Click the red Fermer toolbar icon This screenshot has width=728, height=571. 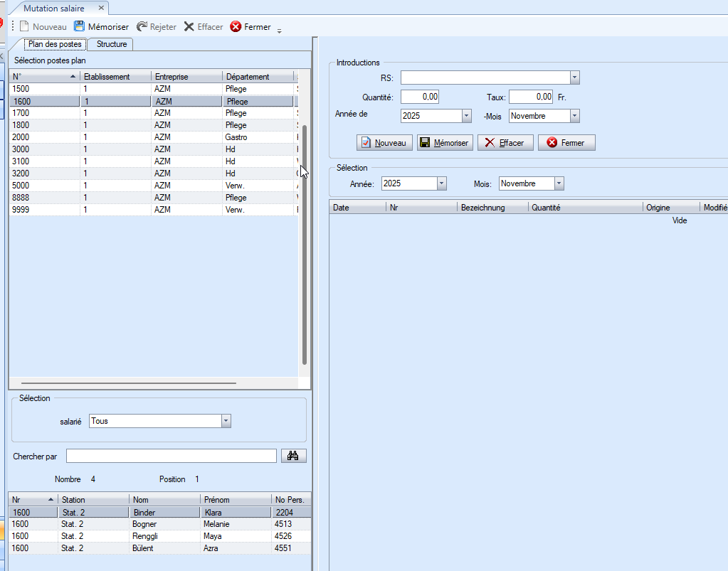[236, 27]
